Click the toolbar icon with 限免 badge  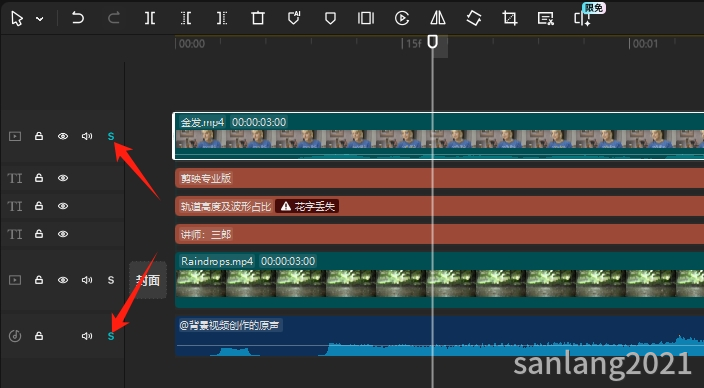(582, 18)
